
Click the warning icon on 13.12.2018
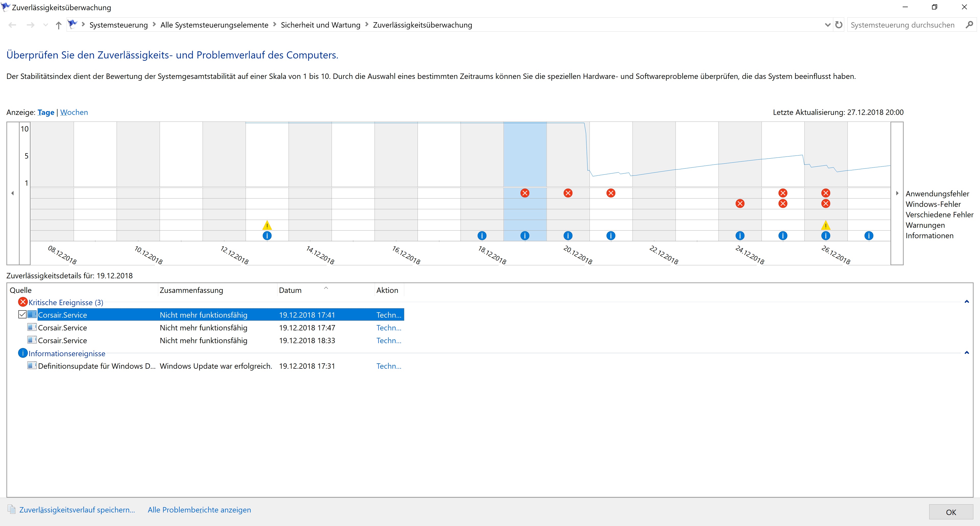(x=267, y=225)
